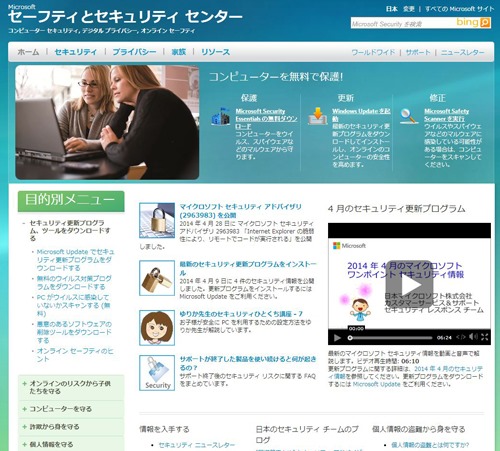500x451 pixels.
Task: Open 無料のウイルス対策プログラムをダウンロードする link
Action: pyautogui.click(x=74, y=282)
